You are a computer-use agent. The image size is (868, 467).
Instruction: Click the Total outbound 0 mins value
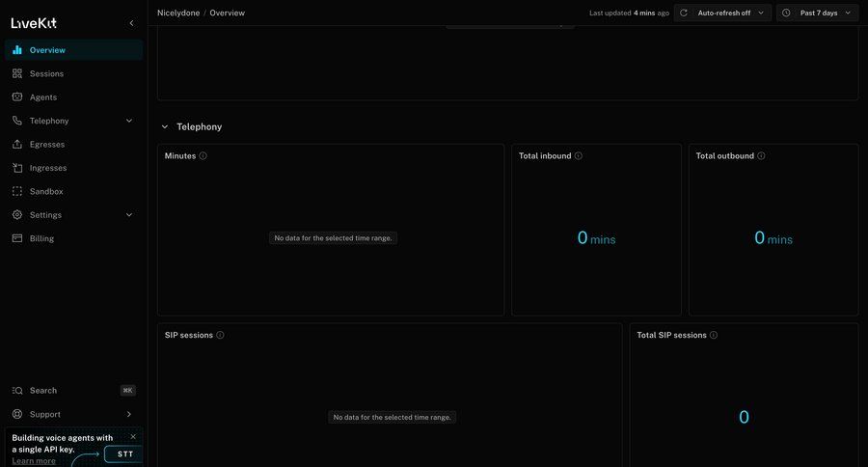[x=773, y=238]
